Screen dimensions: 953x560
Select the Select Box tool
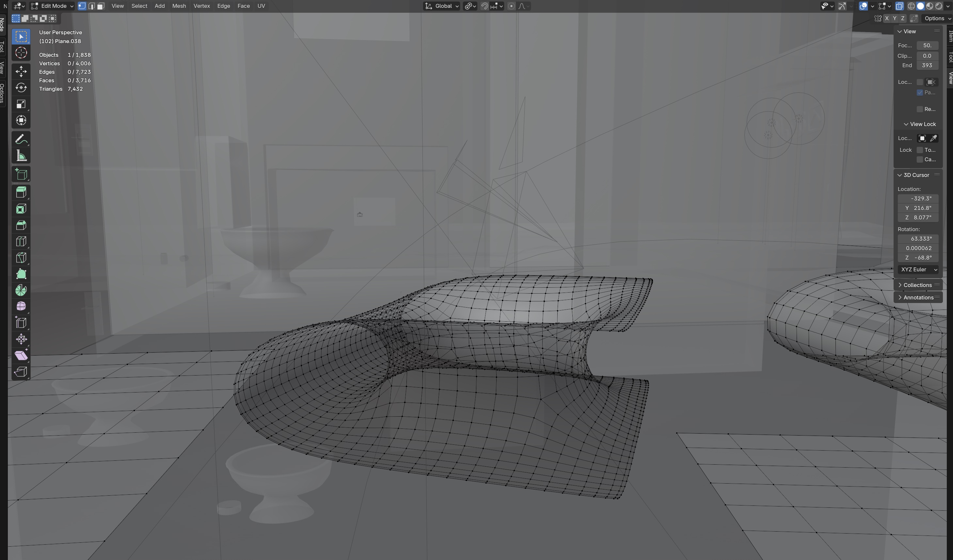coord(21,37)
